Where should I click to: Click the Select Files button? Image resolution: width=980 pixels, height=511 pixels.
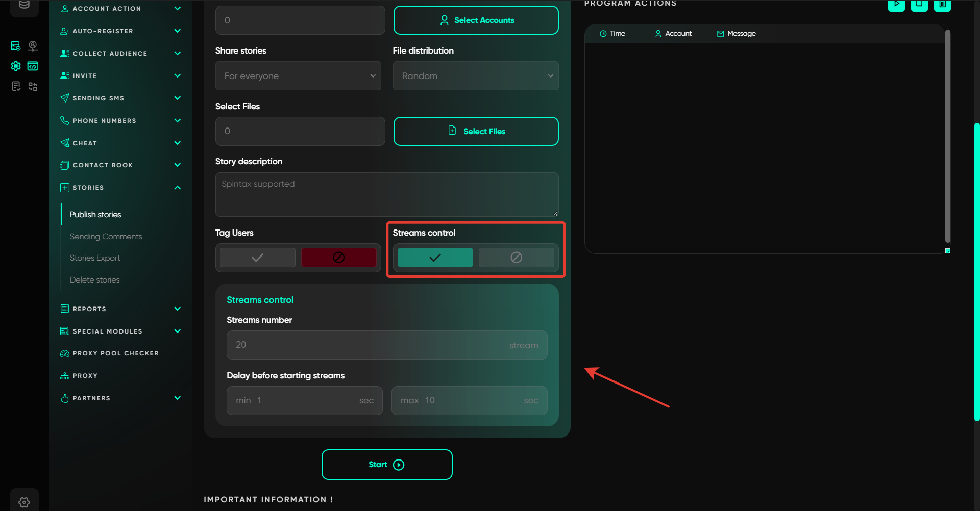[476, 132]
